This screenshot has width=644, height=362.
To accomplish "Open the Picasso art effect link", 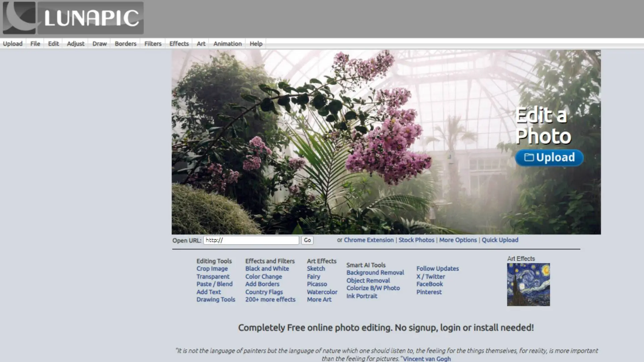I will 317,284.
